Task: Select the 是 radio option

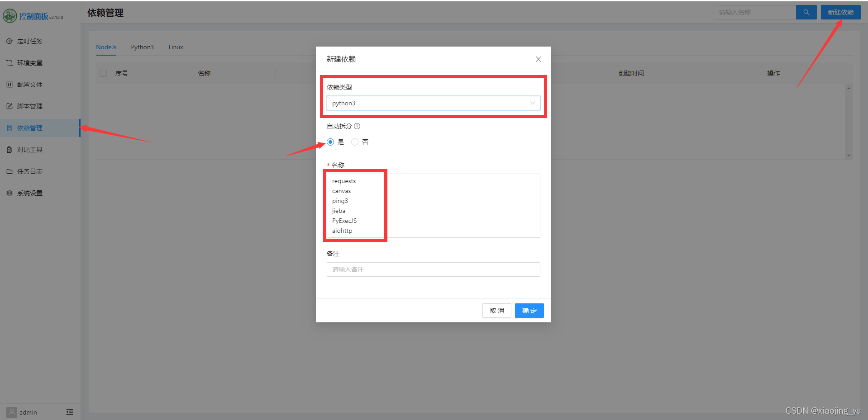Action: (x=330, y=142)
